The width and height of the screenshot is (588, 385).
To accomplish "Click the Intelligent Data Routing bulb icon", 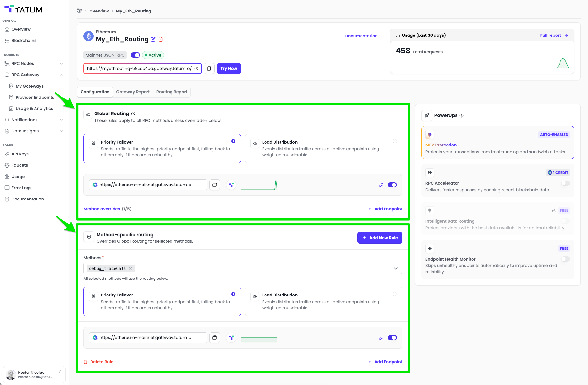I will [x=430, y=210].
